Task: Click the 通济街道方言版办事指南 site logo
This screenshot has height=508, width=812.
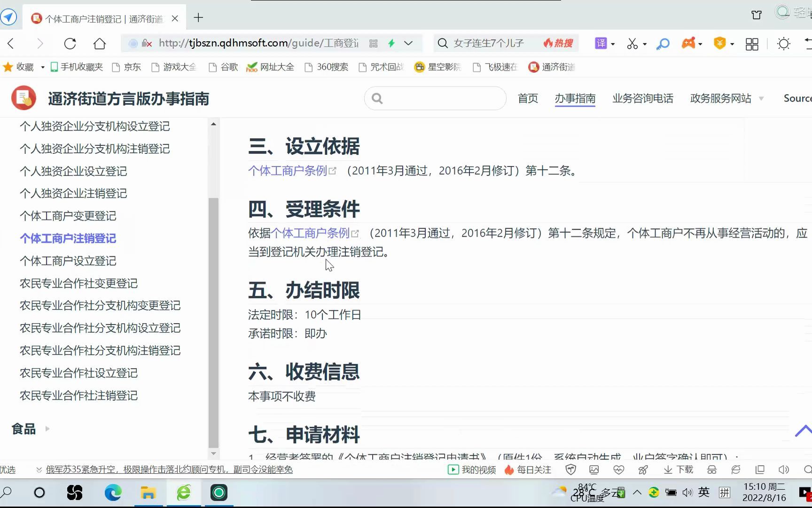Action: 110,98
